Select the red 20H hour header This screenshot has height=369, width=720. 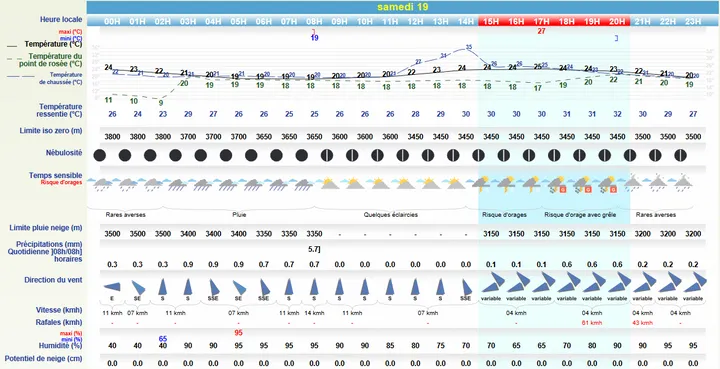[617, 21]
